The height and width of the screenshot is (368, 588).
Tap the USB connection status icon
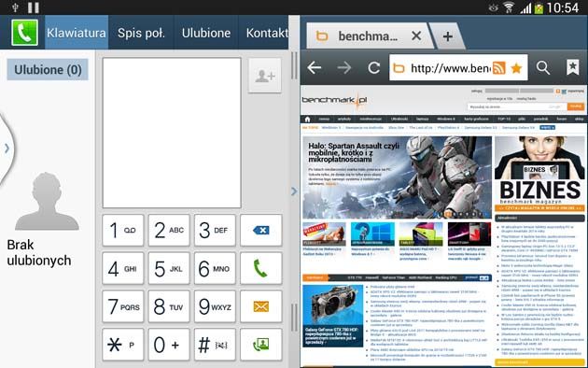point(15,7)
